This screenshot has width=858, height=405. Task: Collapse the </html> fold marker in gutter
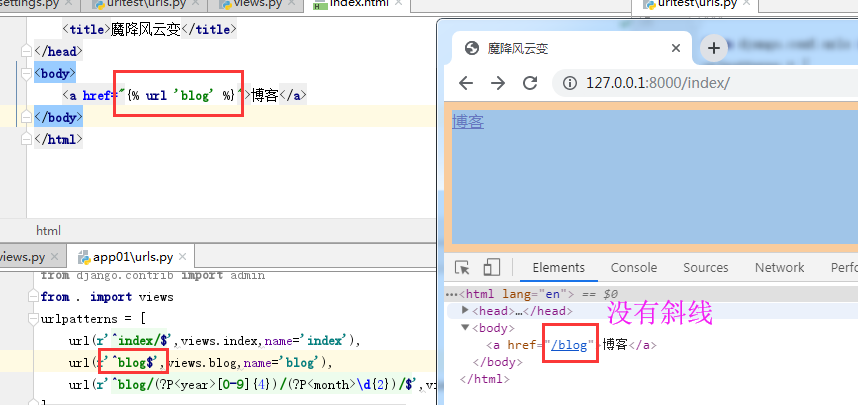[26, 140]
